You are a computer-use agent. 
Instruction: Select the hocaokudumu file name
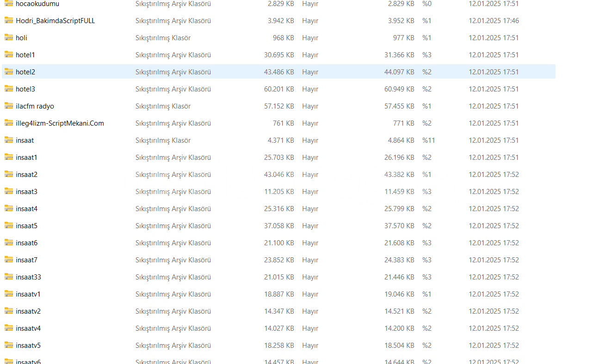coord(37,4)
